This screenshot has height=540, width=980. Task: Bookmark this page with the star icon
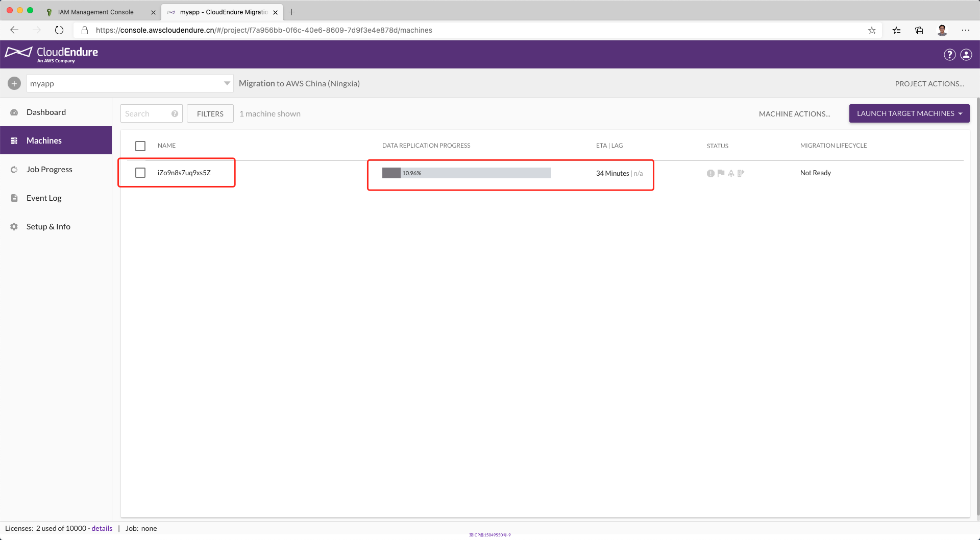click(x=872, y=30)
